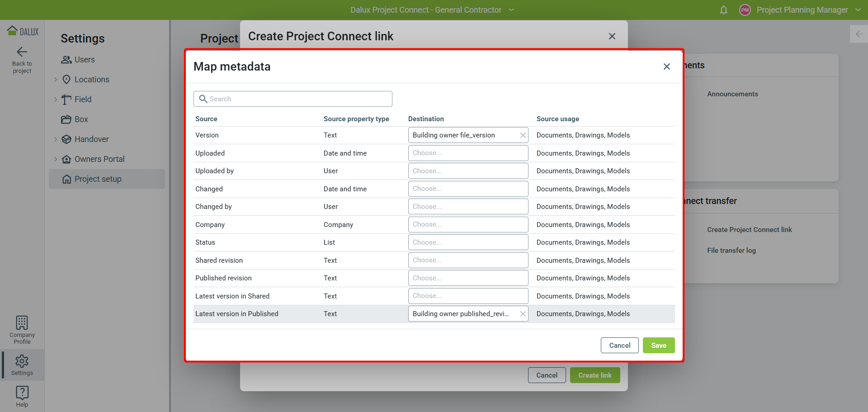Open the project selector dropdown in header

click(511, 10)
